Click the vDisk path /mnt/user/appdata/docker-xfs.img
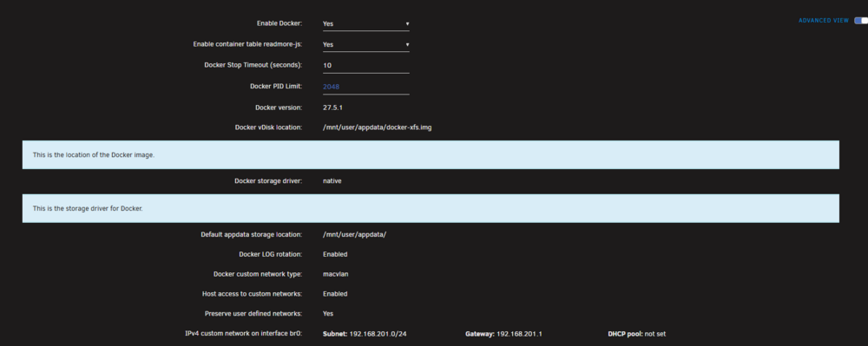 [x=377, y=127]
